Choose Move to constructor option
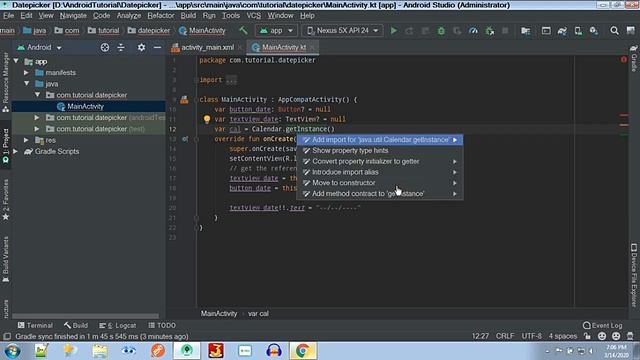This screenshot has height=360, width=640. pyautogui.click(x=380, y=183)
